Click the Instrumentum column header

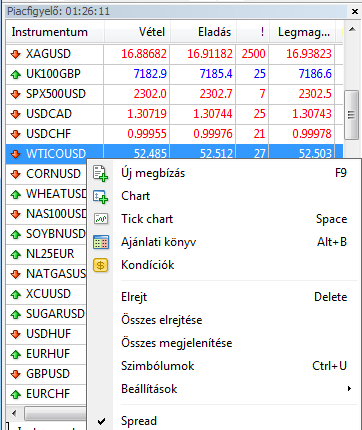click(x=55, y=32)
